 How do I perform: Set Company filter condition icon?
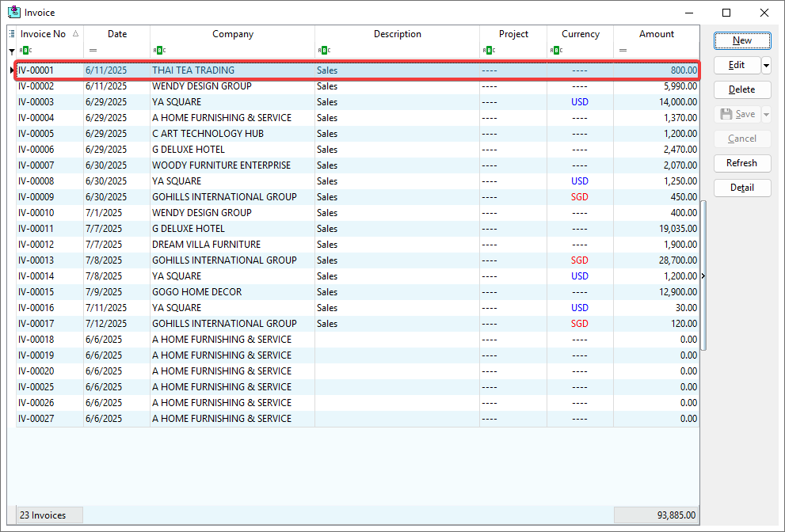click(x=159, y=50)
